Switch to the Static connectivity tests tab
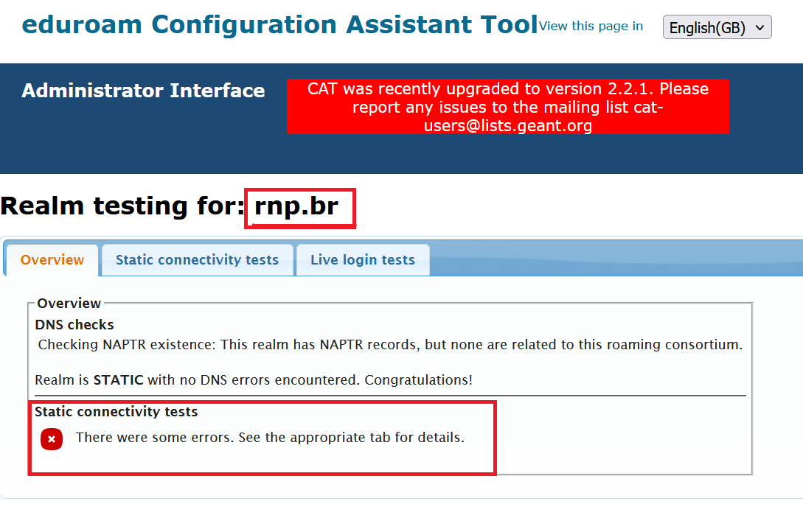This screenshot has height=532, width=803. point(197,260)
